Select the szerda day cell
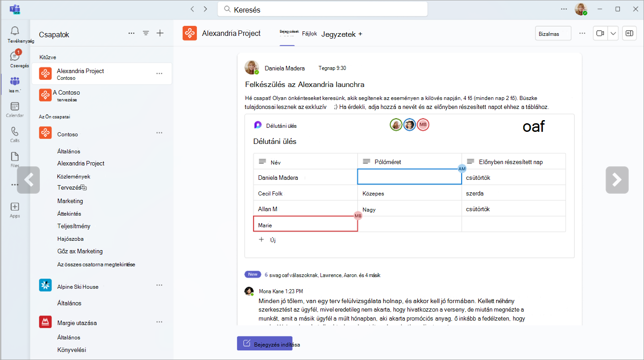The width and height of the screenshot is (644, 360). point(514,193)
